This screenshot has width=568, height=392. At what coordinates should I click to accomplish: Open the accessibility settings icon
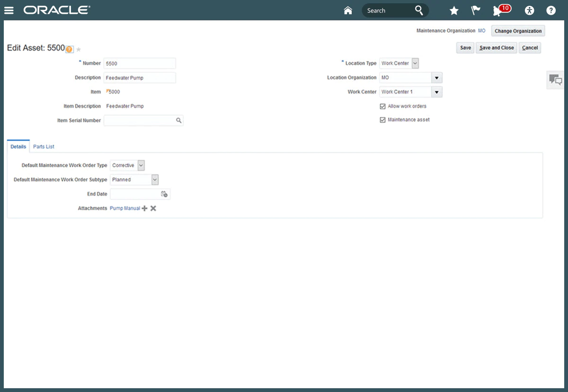(529, 10)
